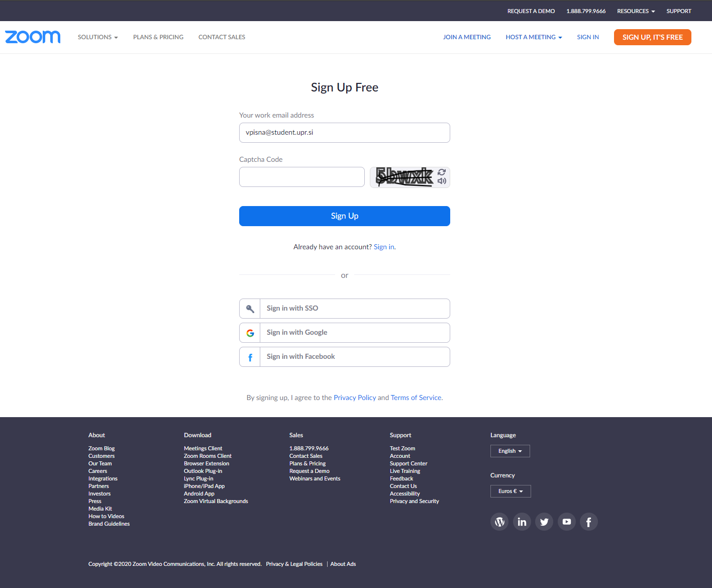
Task: Click Request a Demo in the top bar
Action: tap(531, 11)
